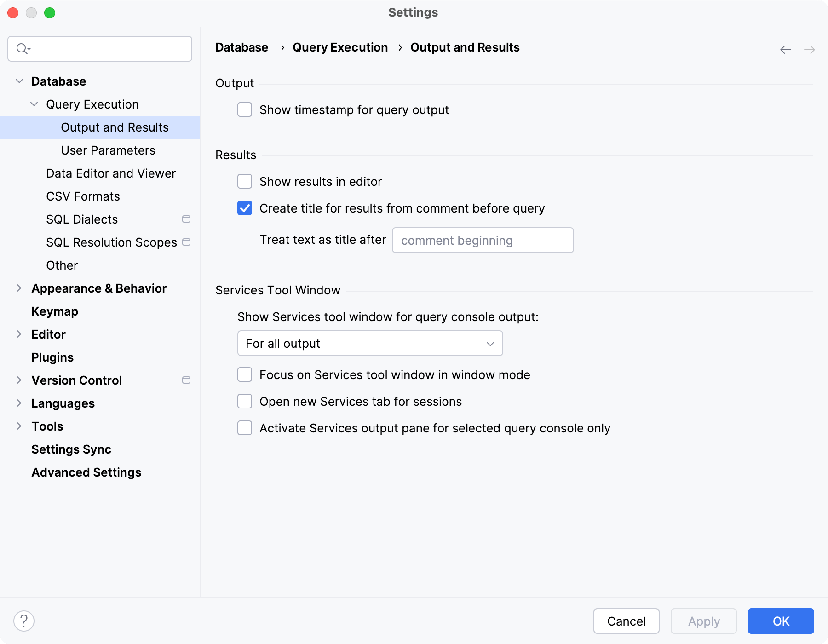This screenshot has height=644, width=828.
Task: Collapse the Database tree section
Action: (x=19, y=80)
